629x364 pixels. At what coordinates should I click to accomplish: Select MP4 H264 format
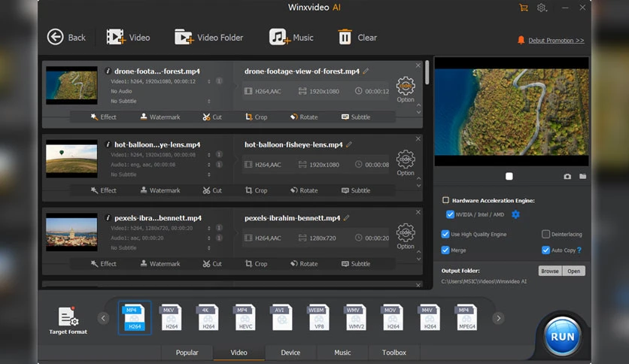135,317
